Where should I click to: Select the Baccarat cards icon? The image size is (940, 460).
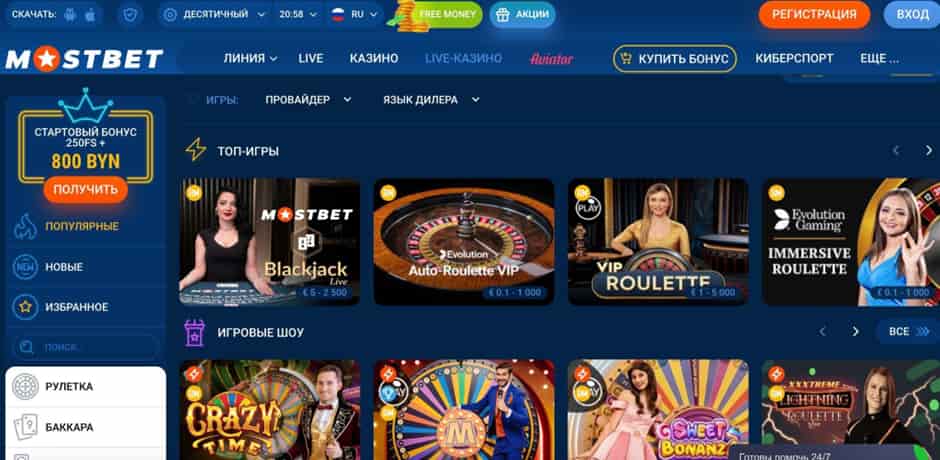[25, 427]
